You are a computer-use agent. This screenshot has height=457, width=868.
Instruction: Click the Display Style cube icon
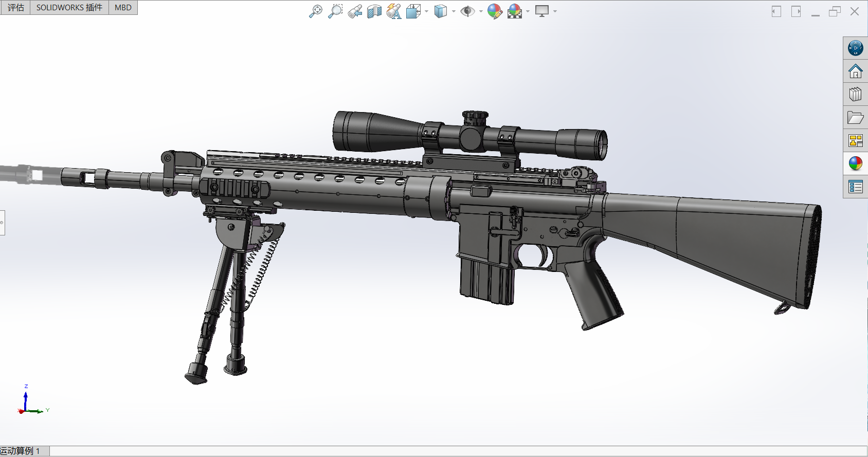click(x=441, y=11)
